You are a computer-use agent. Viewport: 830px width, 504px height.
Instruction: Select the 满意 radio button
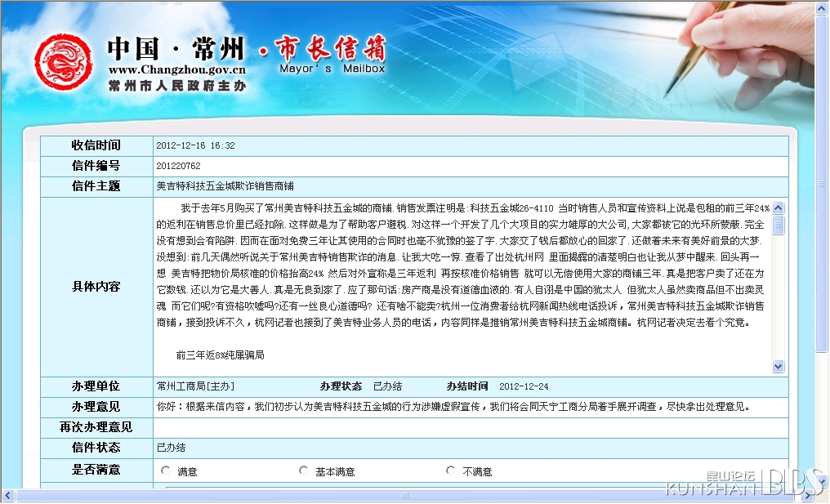166,471
